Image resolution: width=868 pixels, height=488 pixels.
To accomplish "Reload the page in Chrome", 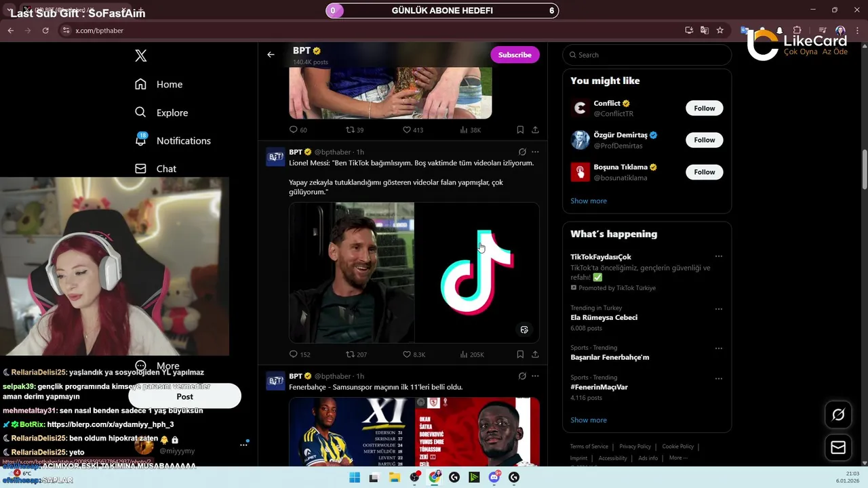I will [45, 30].
